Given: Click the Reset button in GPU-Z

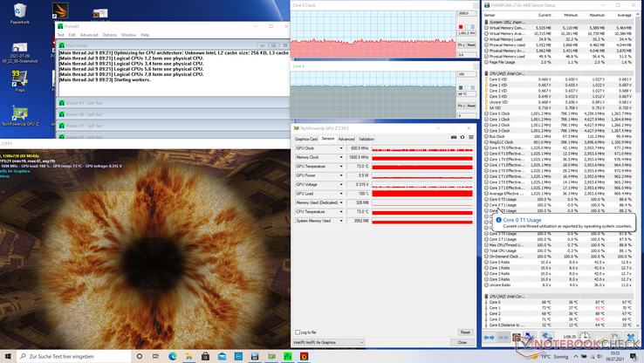Looking at the screenshot, I should (465, 332).
